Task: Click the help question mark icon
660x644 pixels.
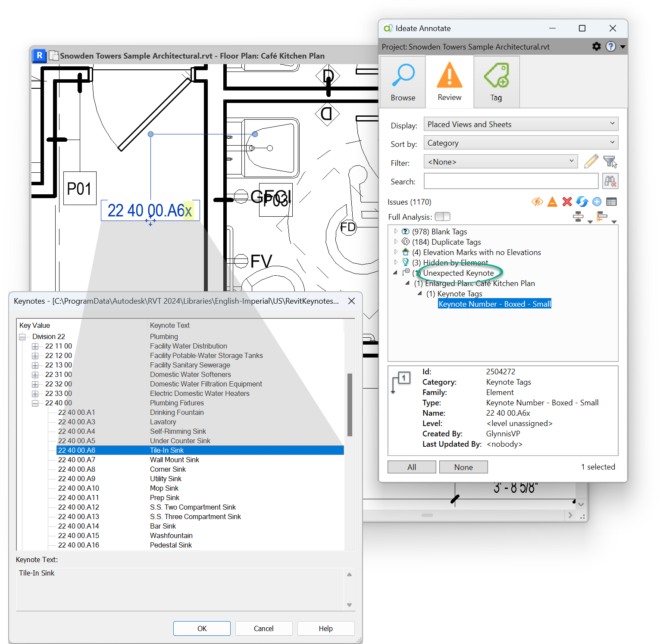Action: pyautogui.click(x=610, y=47)
